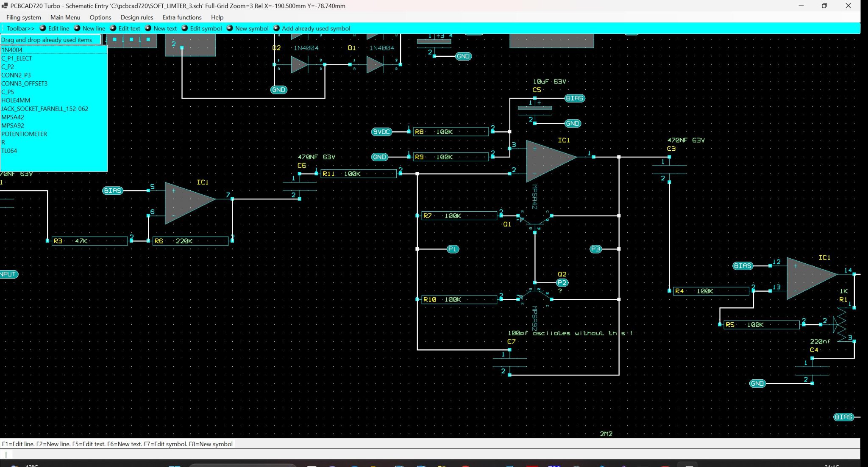The image size is (868, 467).
Task: Click the D2 1N4004 diode symbol
Action: point(300,65)
